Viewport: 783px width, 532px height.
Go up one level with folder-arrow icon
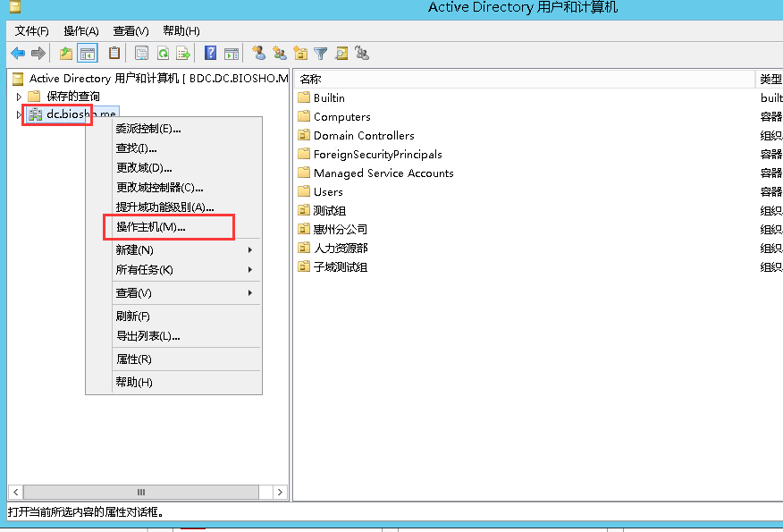66,53
